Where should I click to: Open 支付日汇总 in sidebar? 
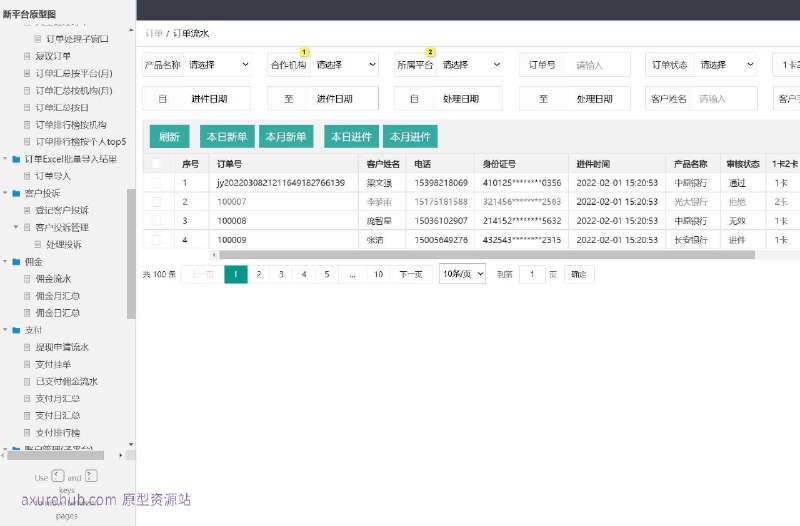tap(58, 416)
